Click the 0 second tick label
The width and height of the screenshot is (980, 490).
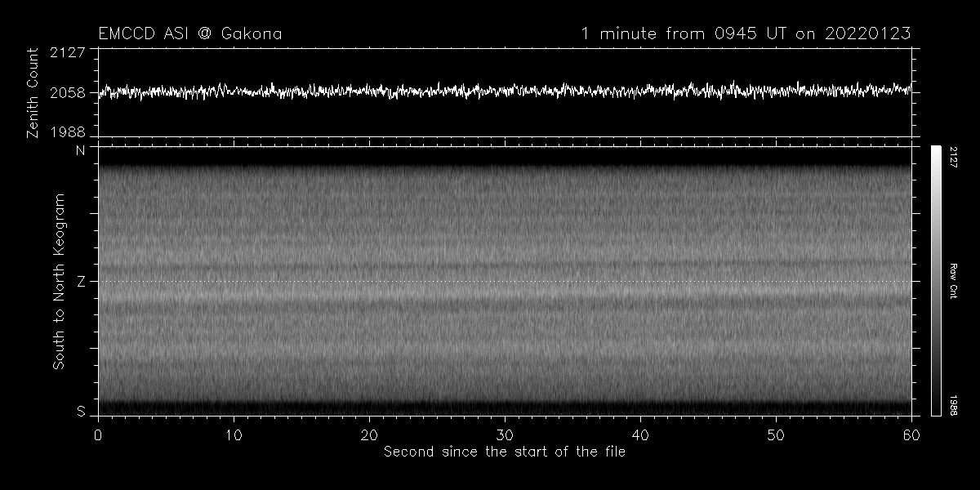click(98, 434)
